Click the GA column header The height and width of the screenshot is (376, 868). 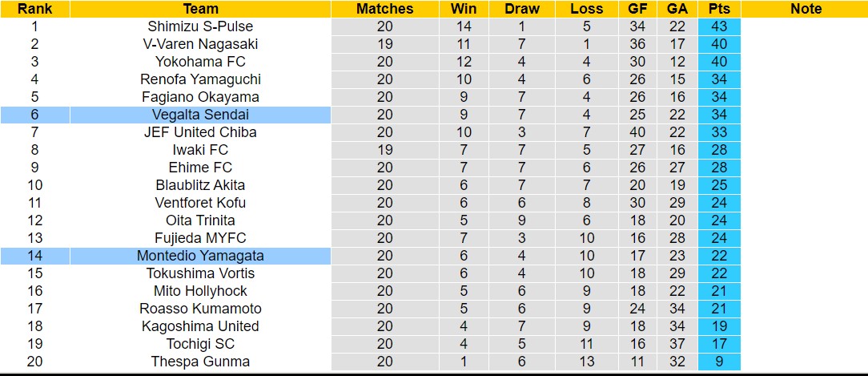675,9
